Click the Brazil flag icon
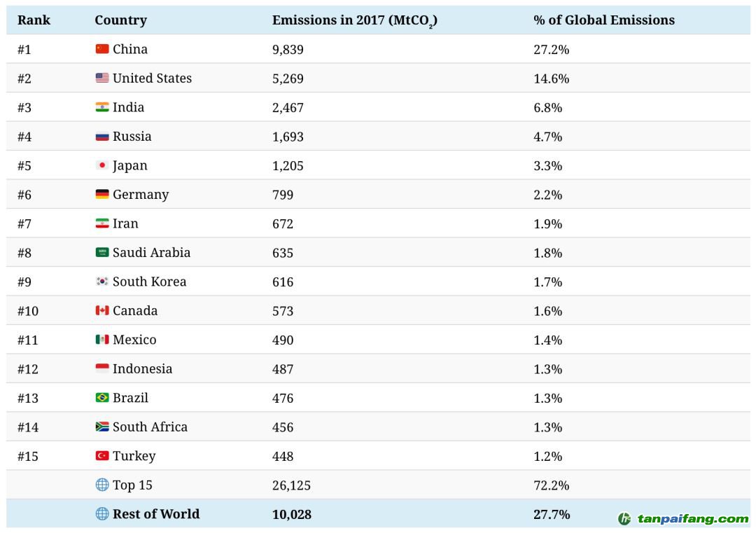Viewport: 756px width, 533px height. click(102, 398)
